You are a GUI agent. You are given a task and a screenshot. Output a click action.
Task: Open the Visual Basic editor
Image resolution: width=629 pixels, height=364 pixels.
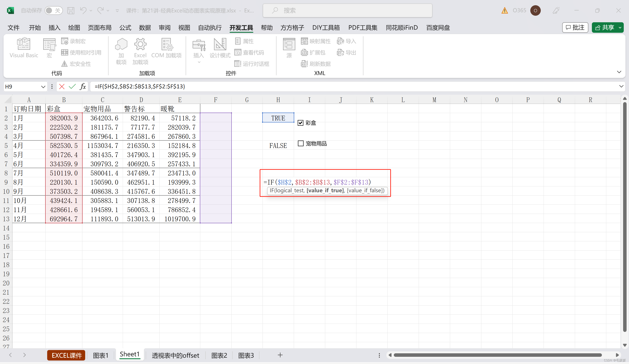pyautogui.click(x=24, y=48)
